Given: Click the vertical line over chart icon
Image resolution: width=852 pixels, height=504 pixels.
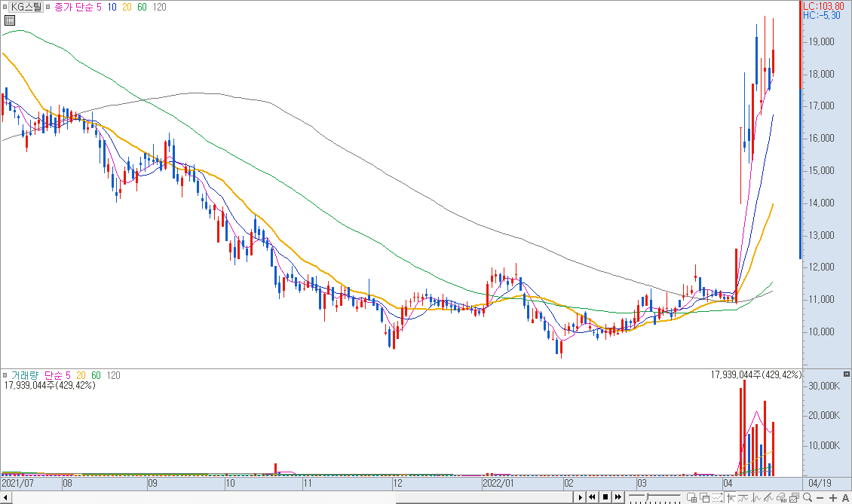Looking at the screenshot, I should (755, 497).
